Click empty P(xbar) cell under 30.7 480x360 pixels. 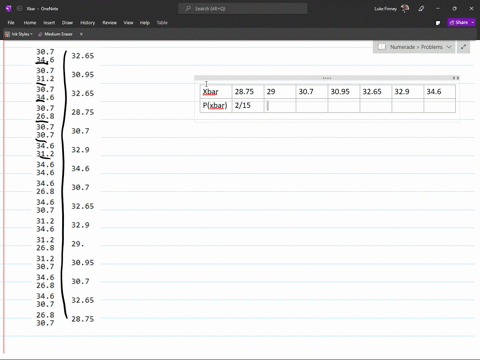312,106
